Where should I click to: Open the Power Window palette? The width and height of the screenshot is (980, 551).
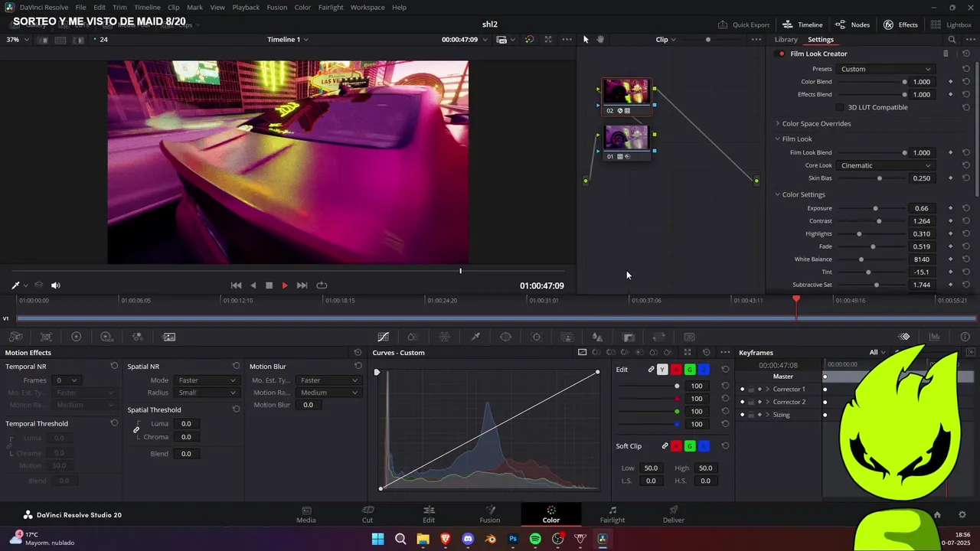(506, 337)
